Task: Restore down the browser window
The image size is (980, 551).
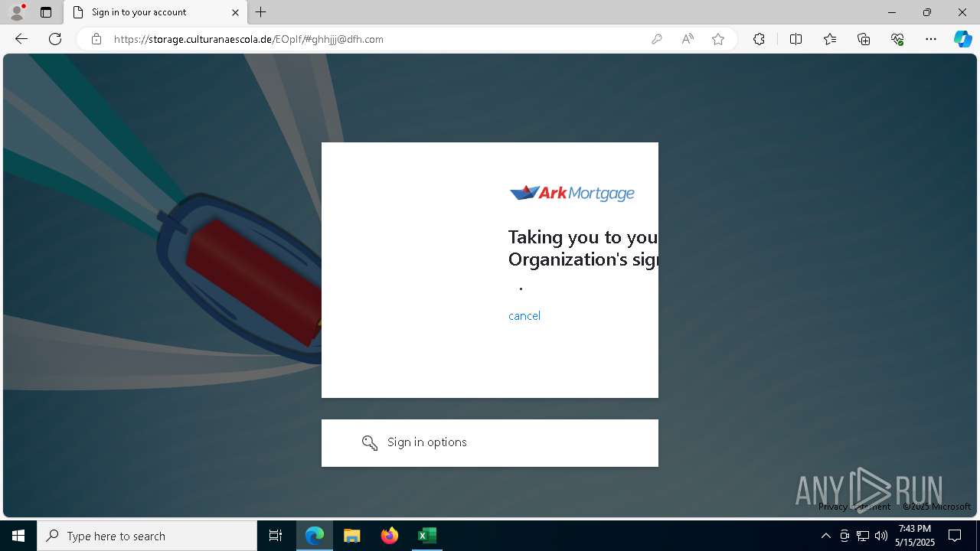Action: pos(927,12)
